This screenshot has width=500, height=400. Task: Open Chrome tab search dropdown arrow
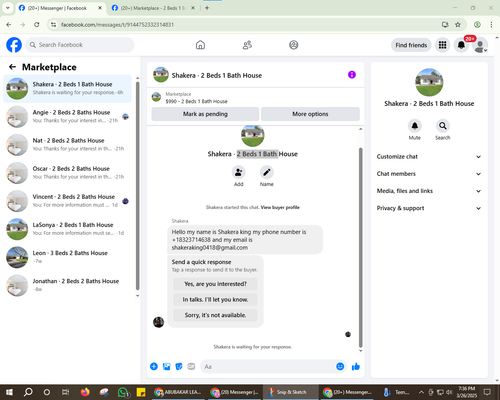tap(7, 8)
